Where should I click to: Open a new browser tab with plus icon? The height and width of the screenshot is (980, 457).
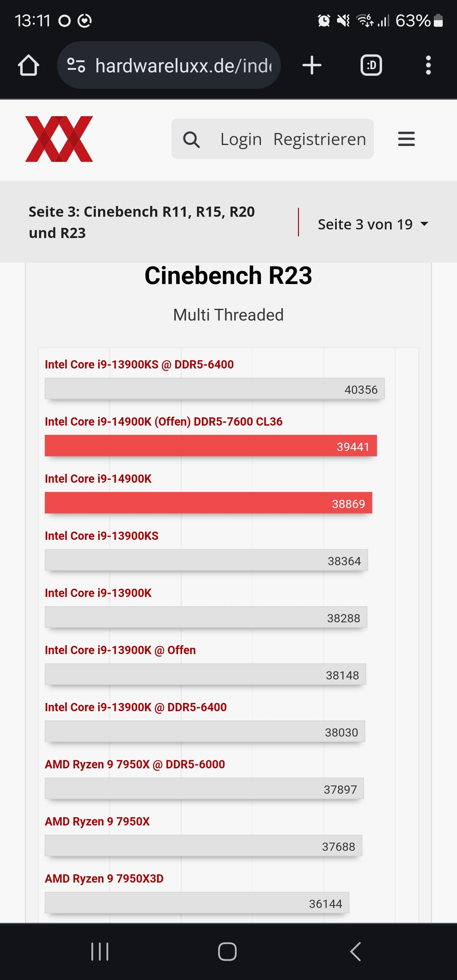click(312, 65)
